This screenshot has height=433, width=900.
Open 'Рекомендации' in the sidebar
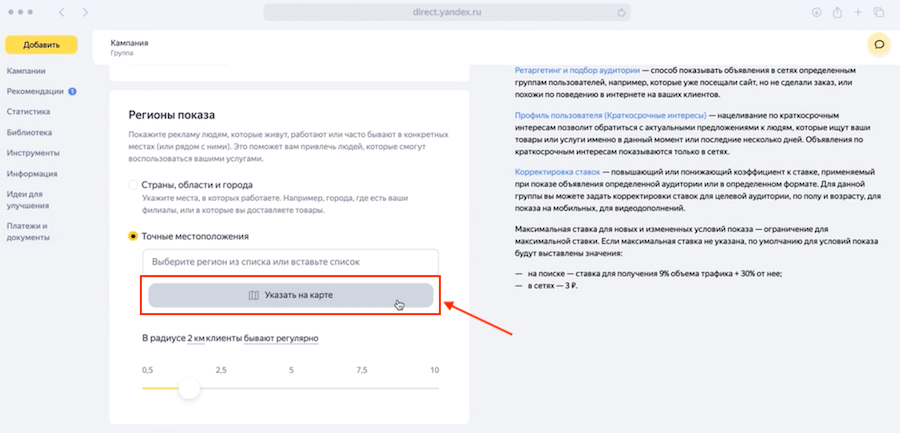coord(35,92)
